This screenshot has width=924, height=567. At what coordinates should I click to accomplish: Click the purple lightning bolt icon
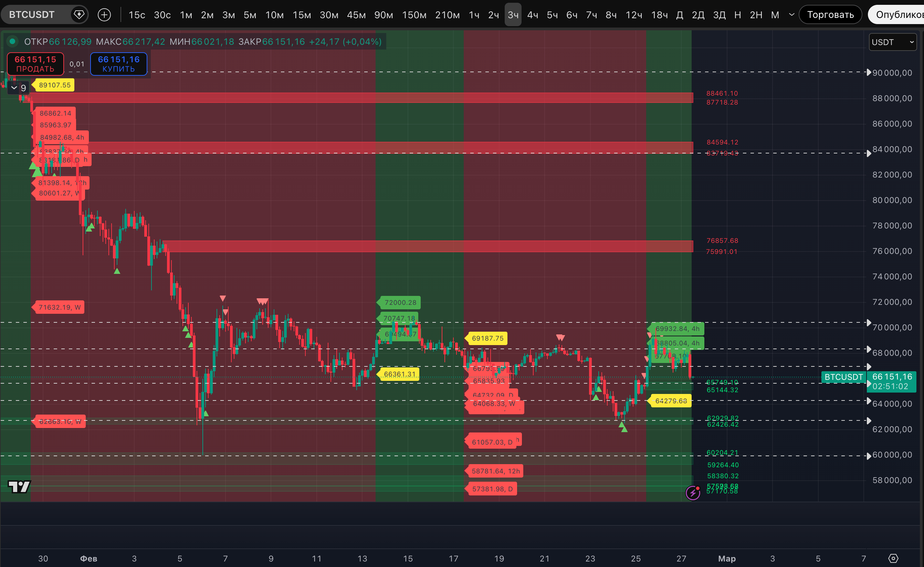coord(693,492)
